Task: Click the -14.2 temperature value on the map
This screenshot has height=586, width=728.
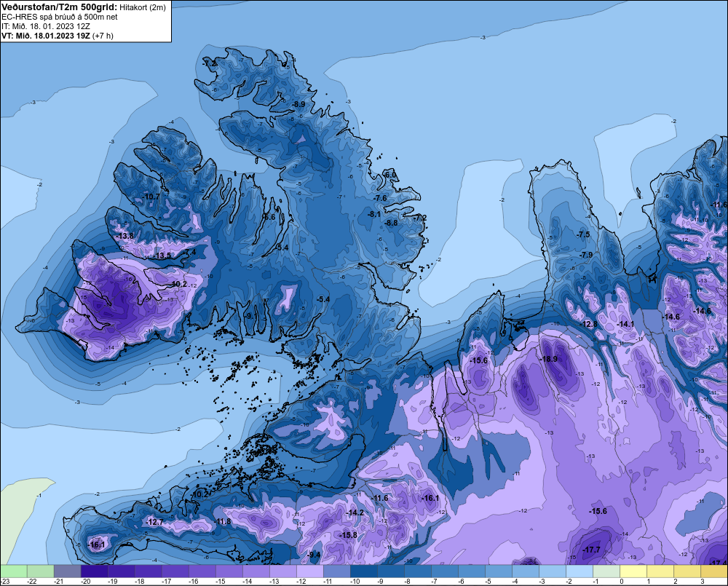Action: click(x=355, y=512)
